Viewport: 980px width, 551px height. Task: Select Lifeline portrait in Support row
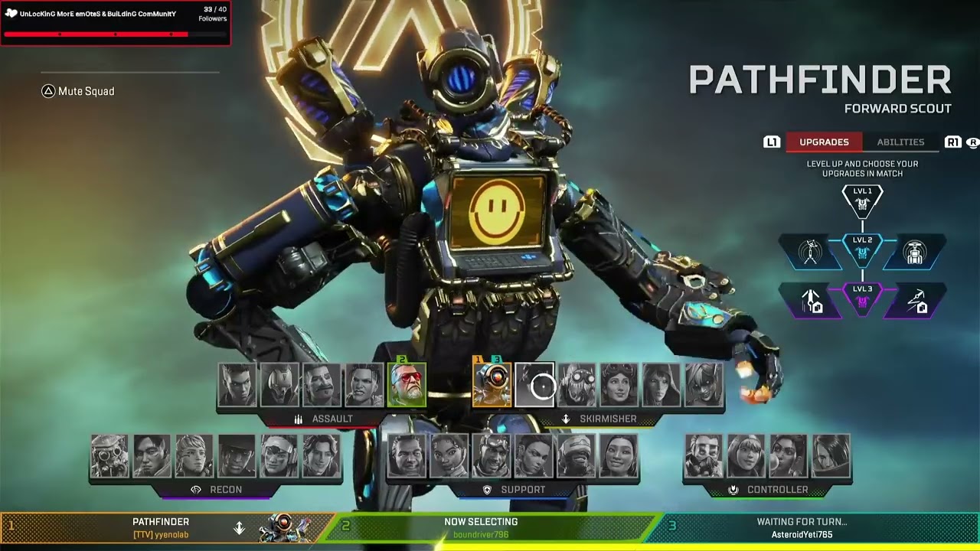tap(449, 456)
